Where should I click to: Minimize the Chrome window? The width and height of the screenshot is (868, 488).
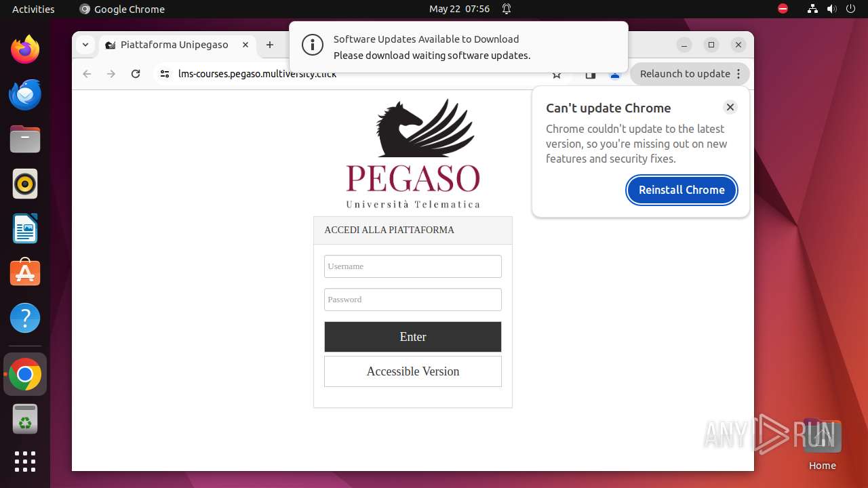click(684, 45)
